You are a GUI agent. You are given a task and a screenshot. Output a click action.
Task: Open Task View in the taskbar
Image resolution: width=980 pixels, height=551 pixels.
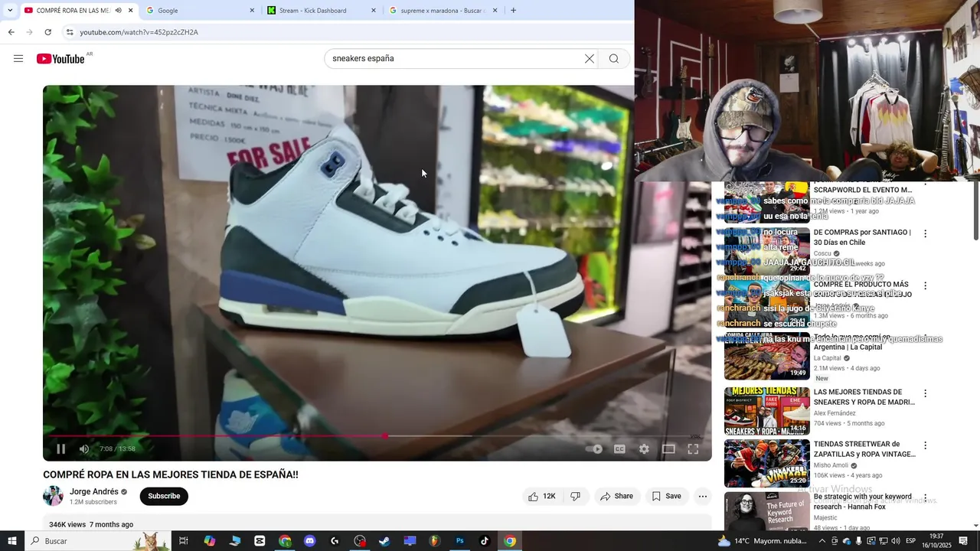pos(184,541)
